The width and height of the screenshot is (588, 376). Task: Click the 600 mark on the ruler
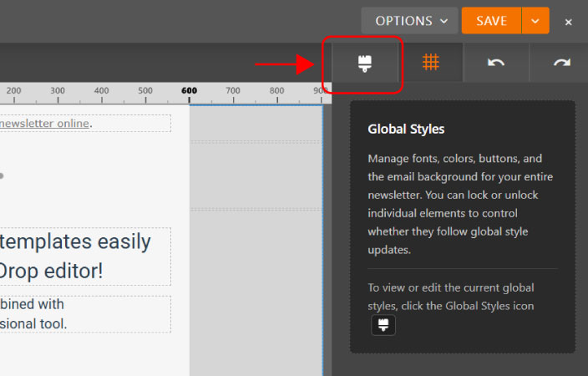(189, 90)
